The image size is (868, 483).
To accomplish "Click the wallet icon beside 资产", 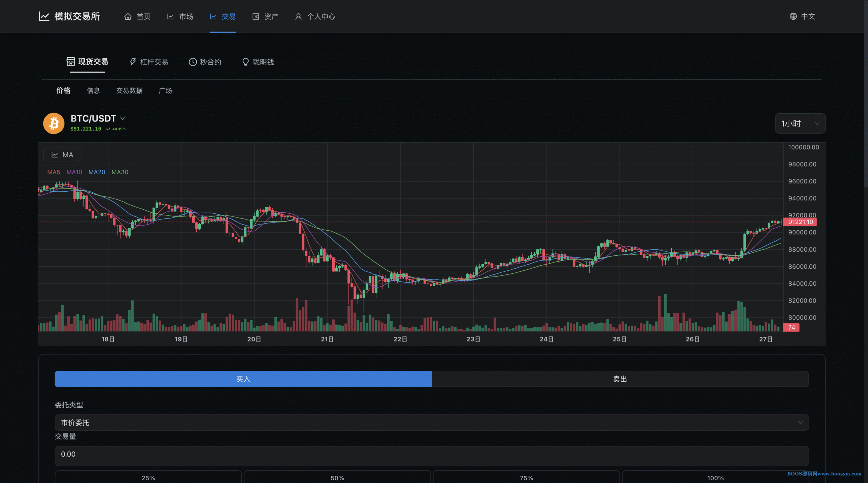I will [x=256, y=17].
